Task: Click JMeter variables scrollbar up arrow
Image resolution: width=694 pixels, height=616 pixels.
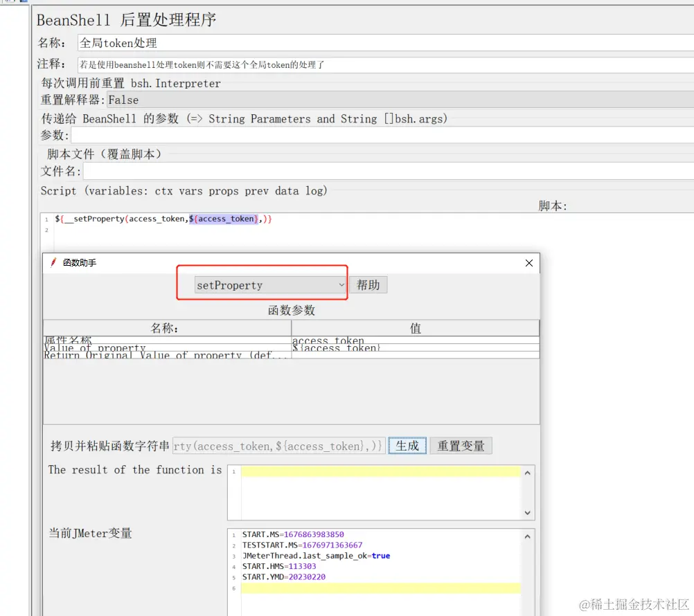Action: [528, 536]
